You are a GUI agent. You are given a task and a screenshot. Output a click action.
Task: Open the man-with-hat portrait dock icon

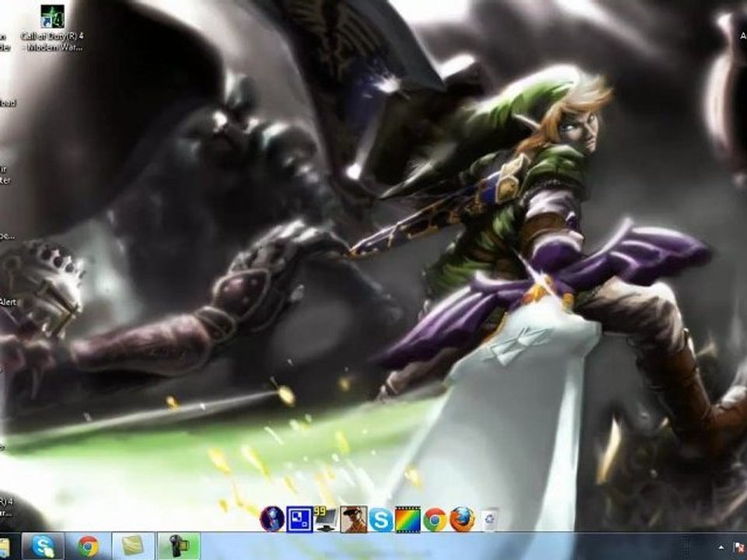353,519
